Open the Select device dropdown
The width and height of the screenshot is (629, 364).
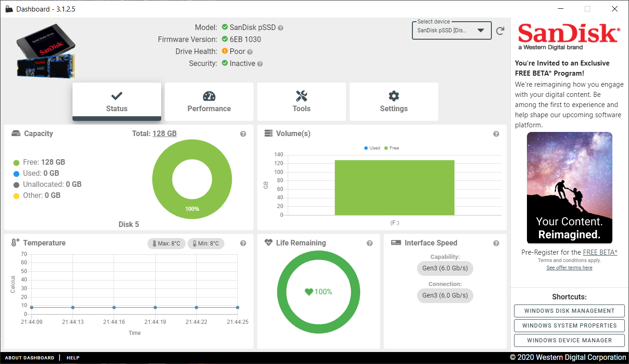pyautogui.click(x=452, y=30)
